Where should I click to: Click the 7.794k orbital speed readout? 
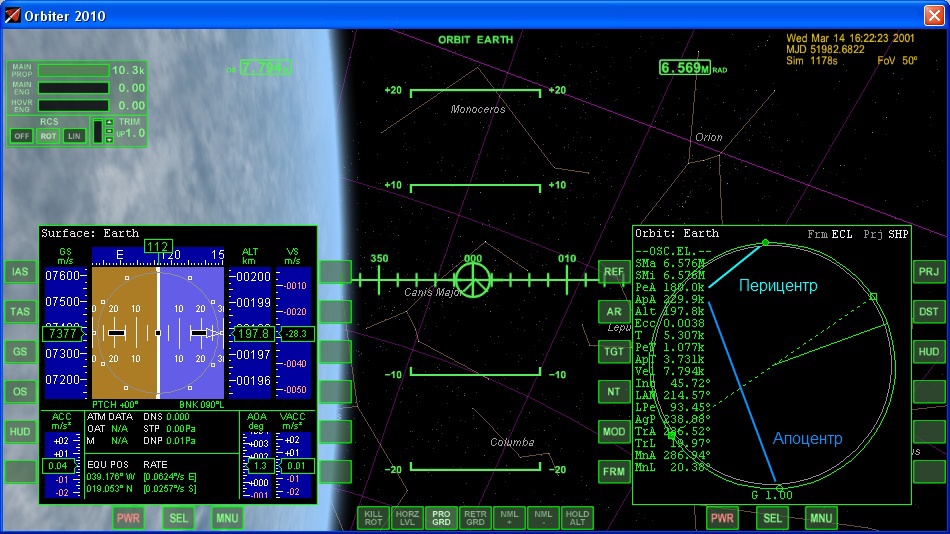click(265, 67)
